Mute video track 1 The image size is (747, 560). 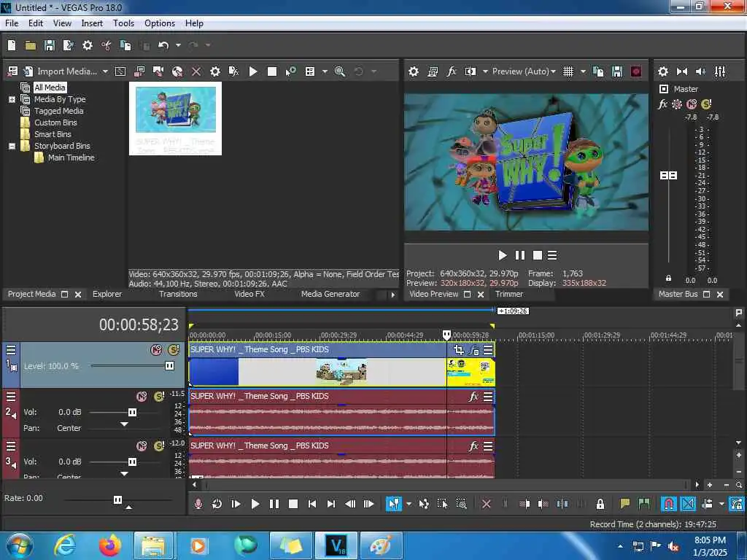(156, 350)
